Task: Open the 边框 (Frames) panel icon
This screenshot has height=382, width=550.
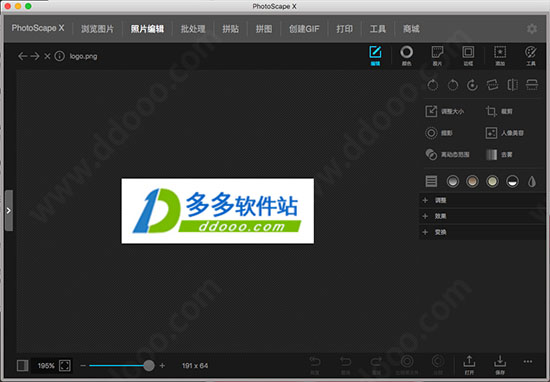Action: (468, 55)
